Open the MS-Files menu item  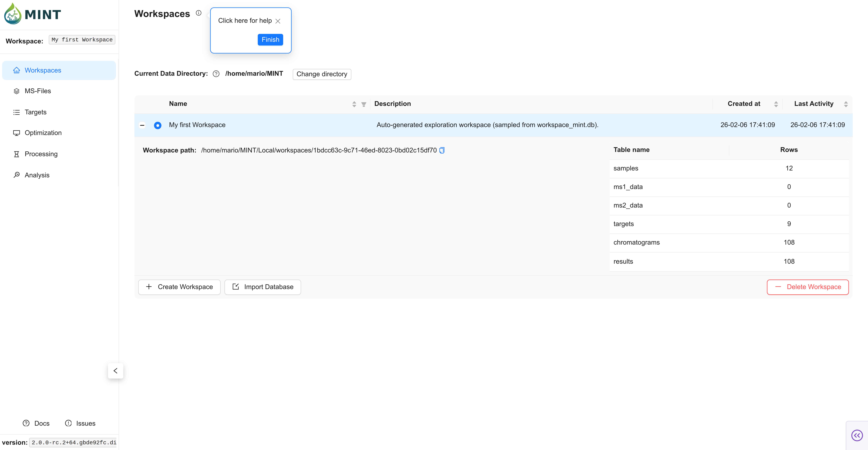(38, 91)
